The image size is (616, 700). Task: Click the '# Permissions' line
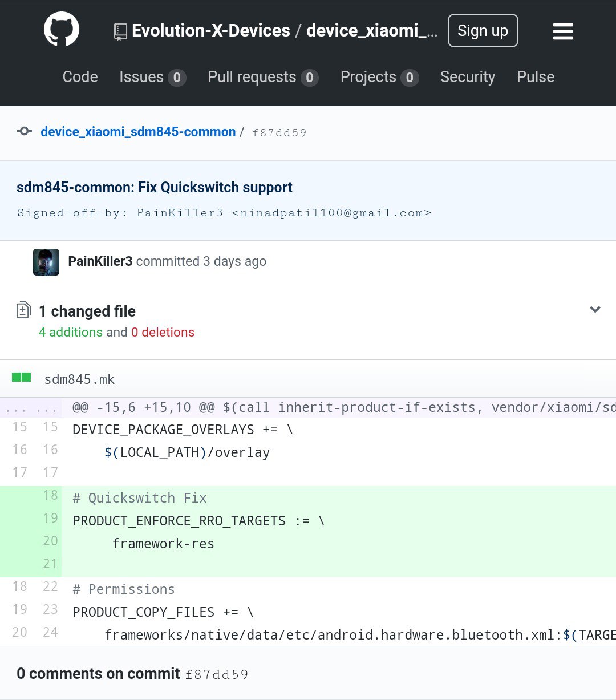(x=124, y=589)
